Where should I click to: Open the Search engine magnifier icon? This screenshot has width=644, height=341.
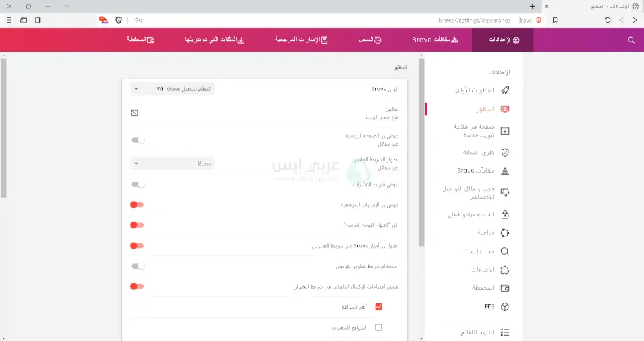coord(505,251)
